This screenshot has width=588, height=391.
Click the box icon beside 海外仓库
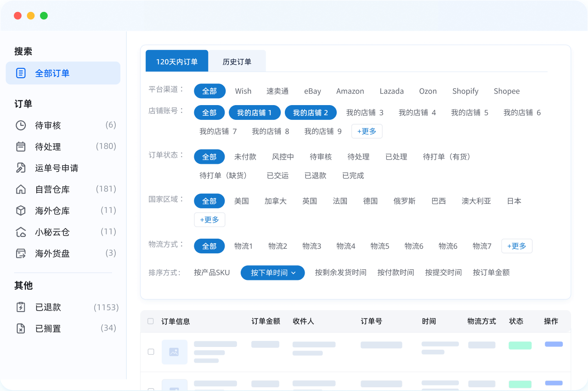click(21, 211)
